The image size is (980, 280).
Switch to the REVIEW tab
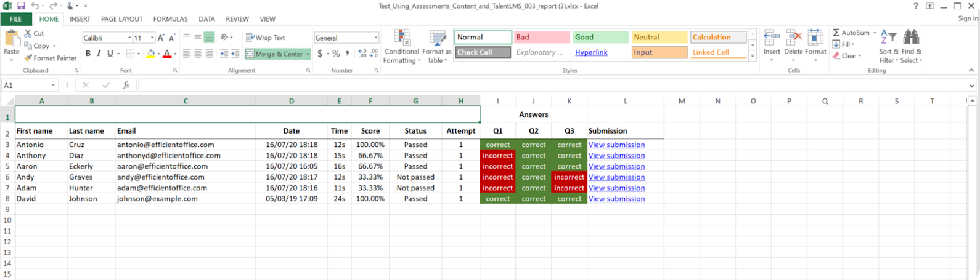coord(237,19)
